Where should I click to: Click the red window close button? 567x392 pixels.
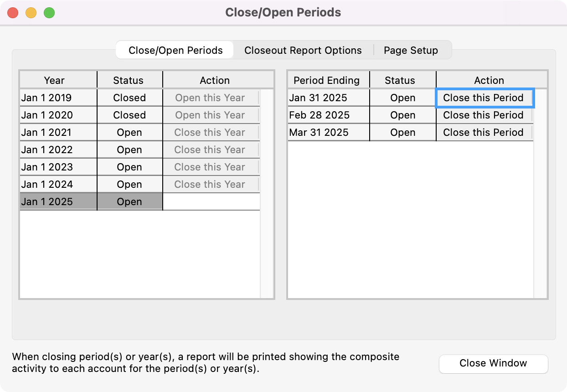pos(13,13)
